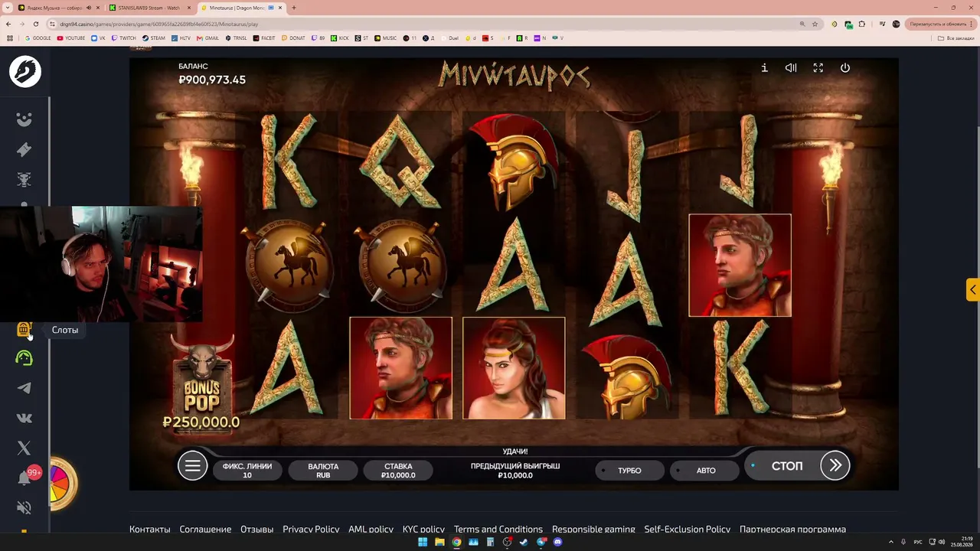Open notifications bell with 99+ badge

tap(25, 478)
